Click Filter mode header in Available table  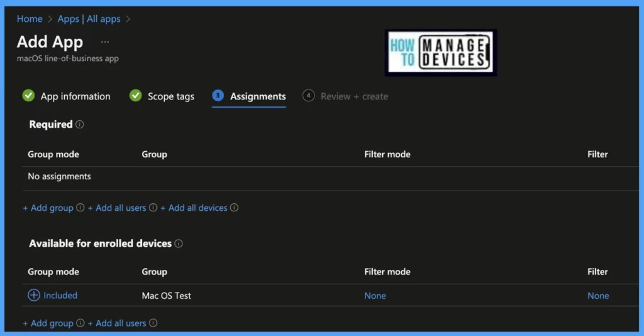coord(387,272)
